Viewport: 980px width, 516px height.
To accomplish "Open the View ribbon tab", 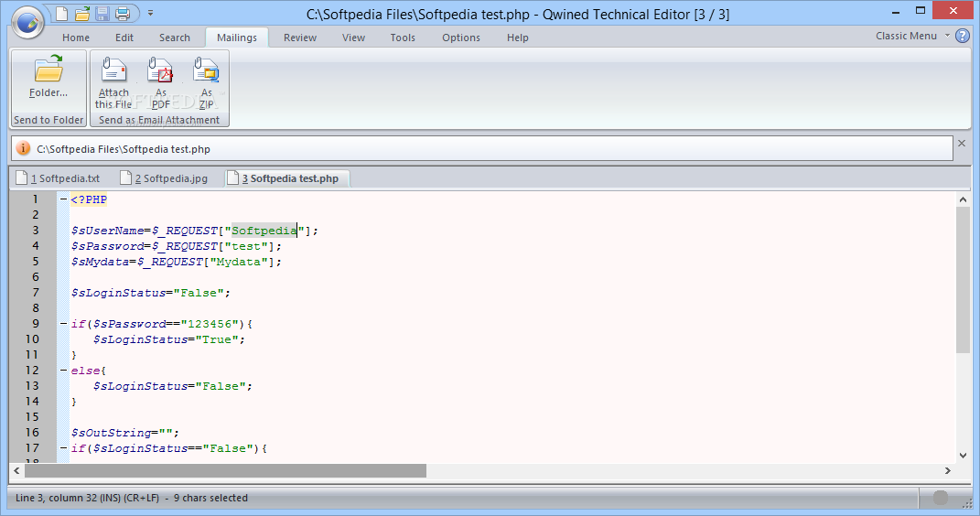I will click(x=353, y=38).
